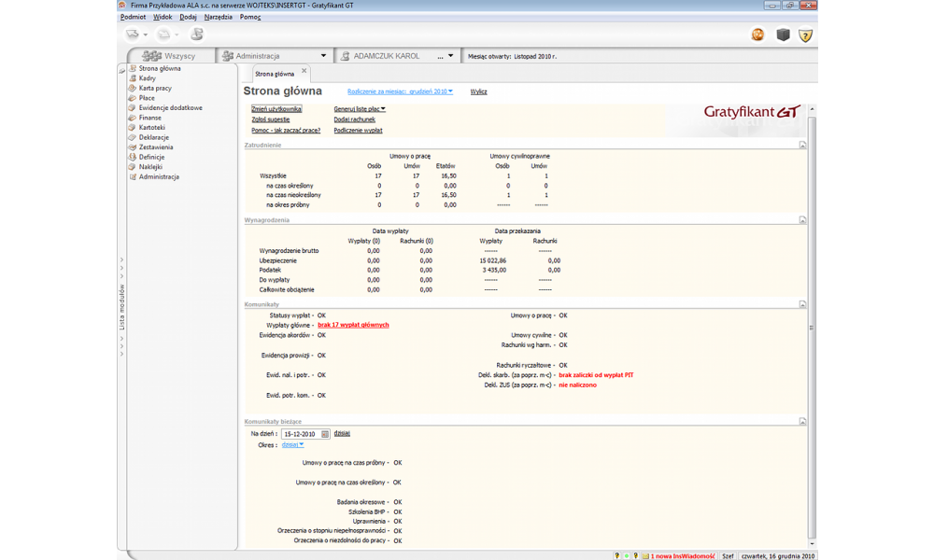934x560 pixels.
Task: Click the orange globe icon in the toolbar
Action: [x=757, y=35]
